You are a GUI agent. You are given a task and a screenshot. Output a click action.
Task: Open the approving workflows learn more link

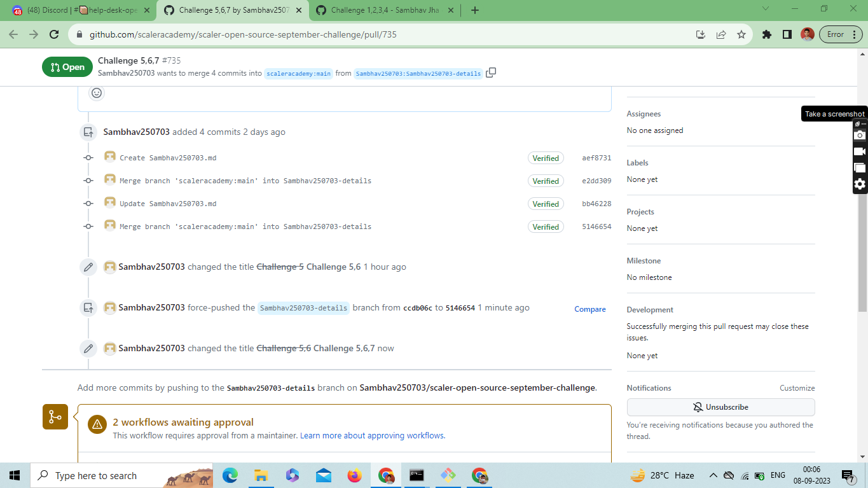371,435
